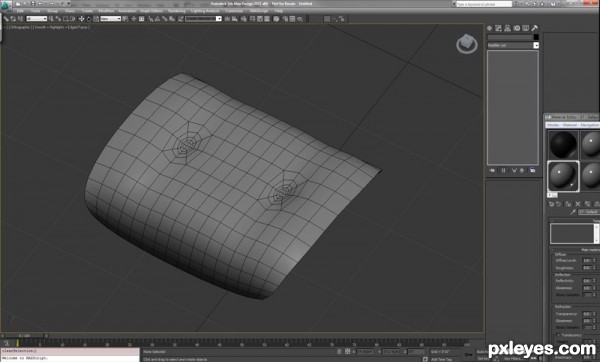Switch to the Hierarchy command panel tab
This screenshot has width=600, height=362.
click(x=507, y=28)
